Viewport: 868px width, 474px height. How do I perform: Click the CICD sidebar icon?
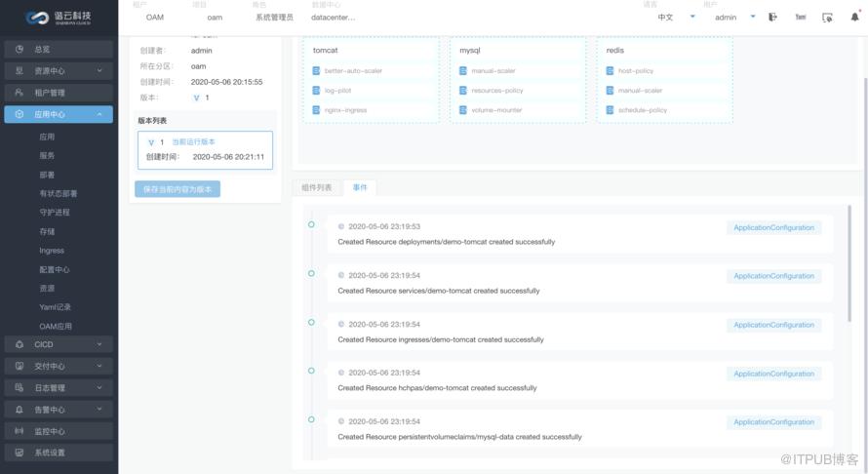(20, 344)
